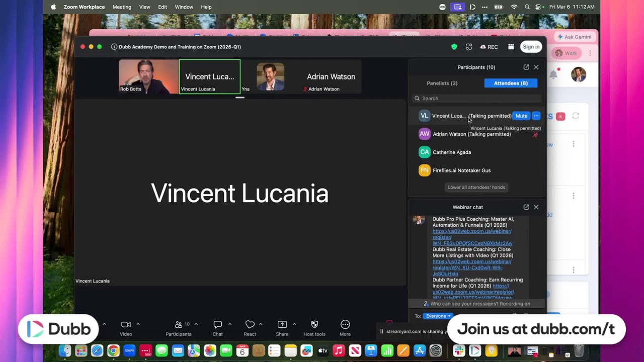Pop out the Webinar chat panel
This screenshot has width=644, height=362.
click(x=526, y=207)
